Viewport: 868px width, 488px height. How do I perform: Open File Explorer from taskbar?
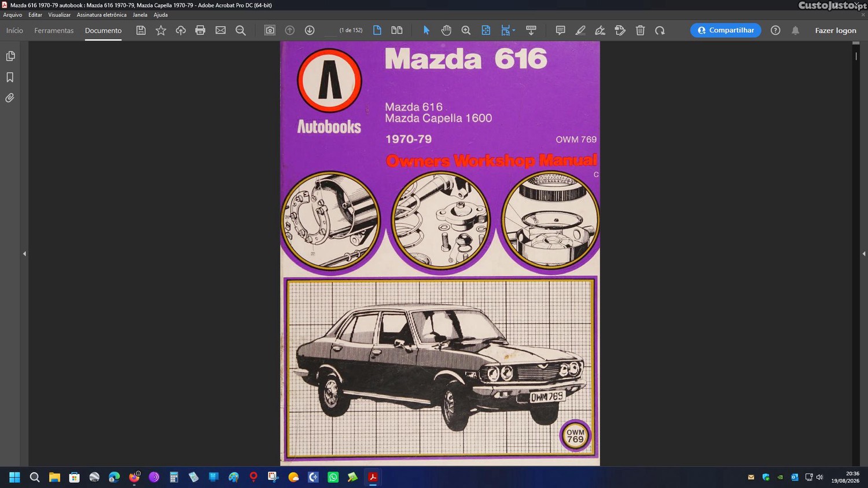pos(54,477)
